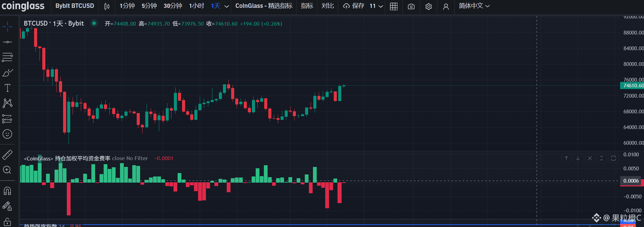
Task: Open the candlestick chart type selector
Action: 107,6
